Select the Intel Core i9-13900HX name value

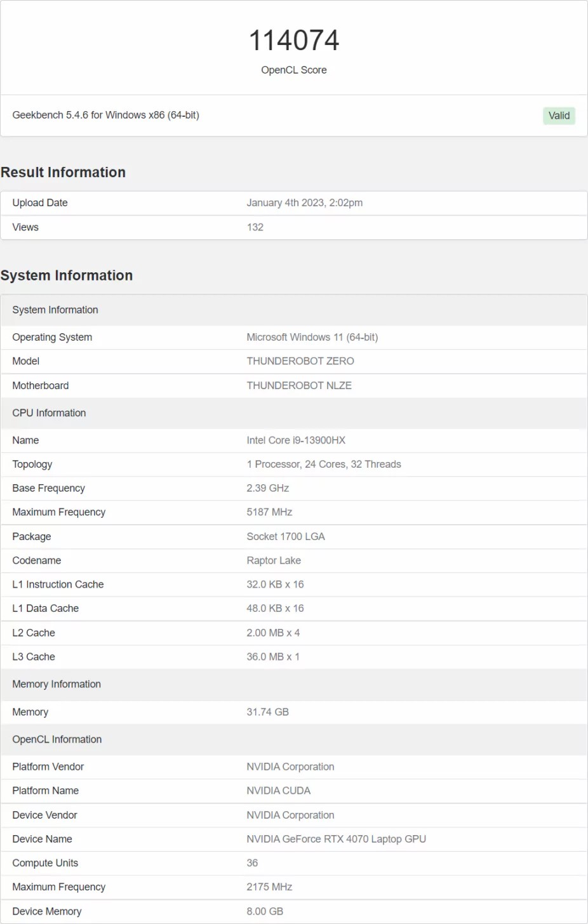coord(296,440)
